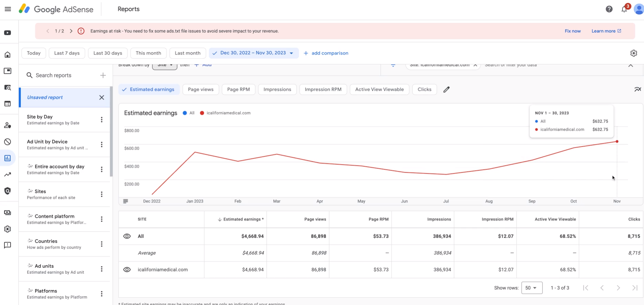The width and height of the screenshot is (644, 305).
Task: Go to previous alert in banner
Action: tap(47, 31)
